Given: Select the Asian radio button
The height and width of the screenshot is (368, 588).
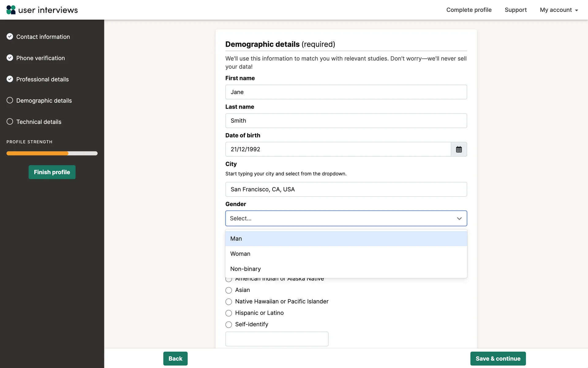Looking at the screenshot, I should pos(228,290).
